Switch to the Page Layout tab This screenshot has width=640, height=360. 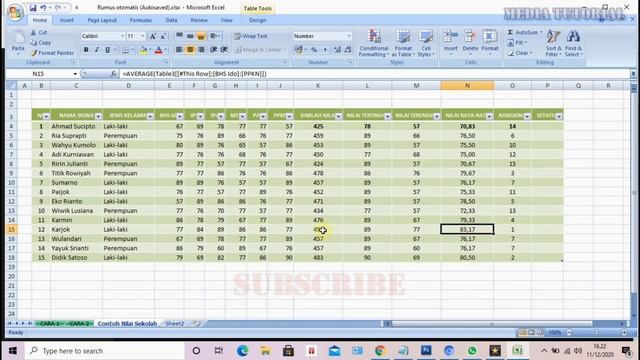(x=102, y=20)
